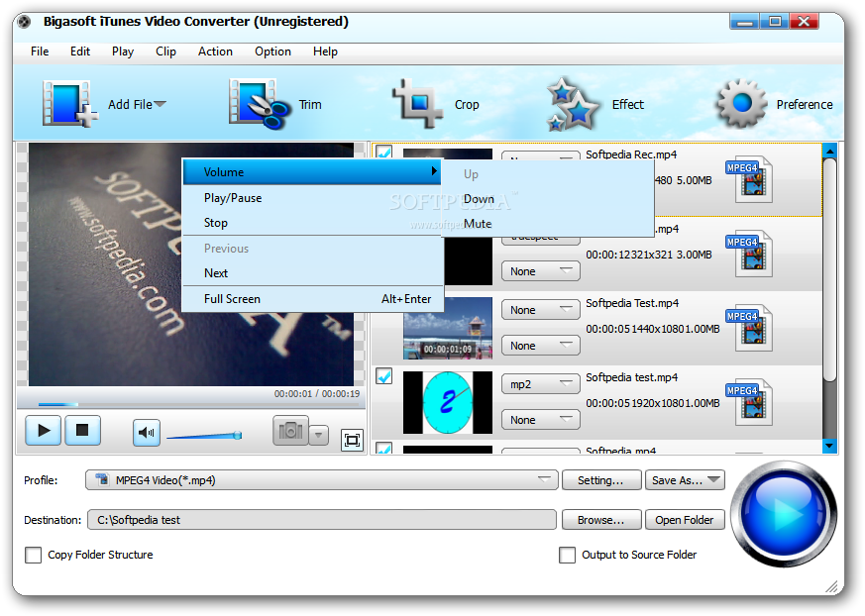Click the Setting... button
Screen dimensions: 865x616
[601, 479]
